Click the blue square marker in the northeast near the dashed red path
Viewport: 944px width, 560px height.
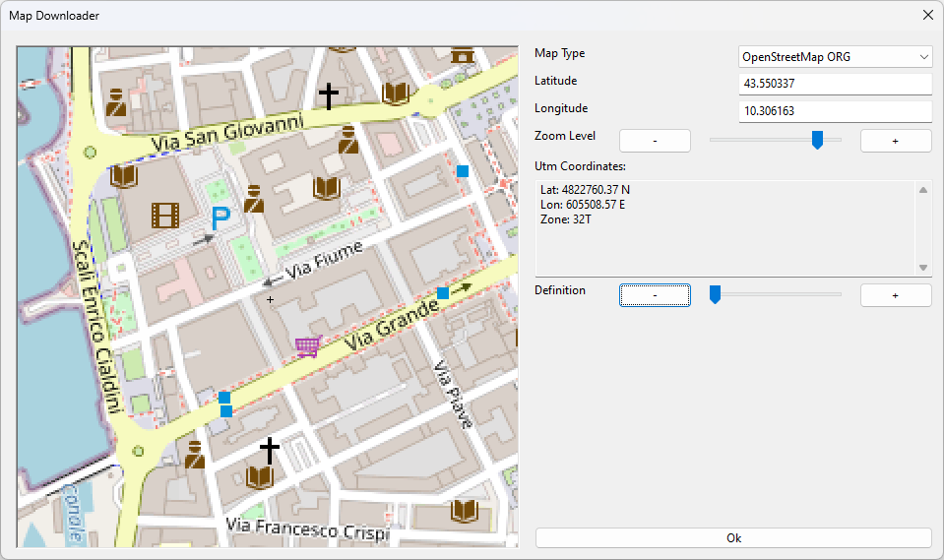coord(463,171)
